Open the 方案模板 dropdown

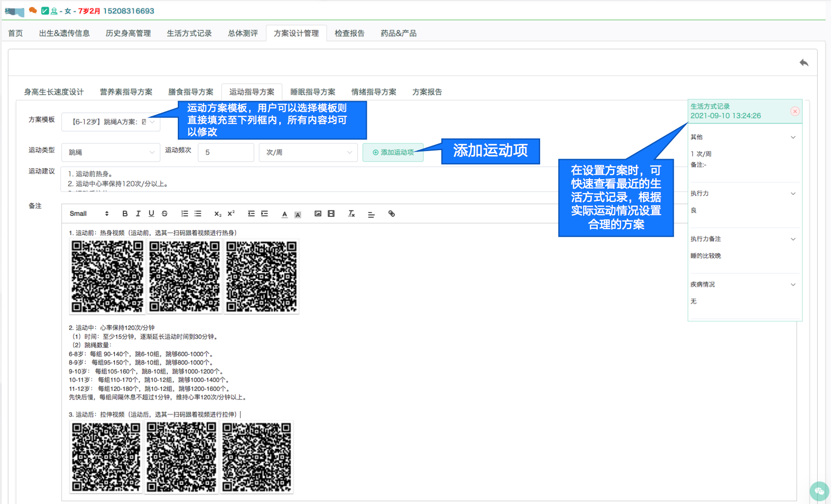(x=110, y=122)
